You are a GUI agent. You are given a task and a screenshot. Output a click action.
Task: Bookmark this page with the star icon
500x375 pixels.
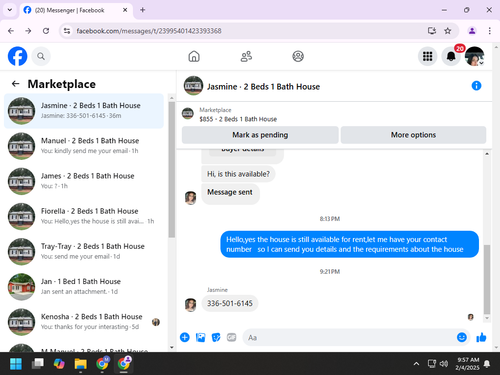click(447, 31)
